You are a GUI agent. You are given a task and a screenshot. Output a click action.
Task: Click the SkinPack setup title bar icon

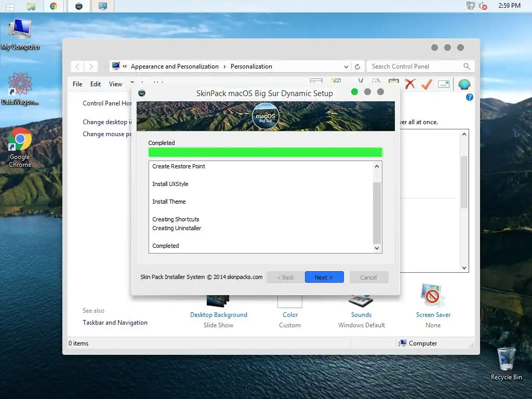point(142,93)
